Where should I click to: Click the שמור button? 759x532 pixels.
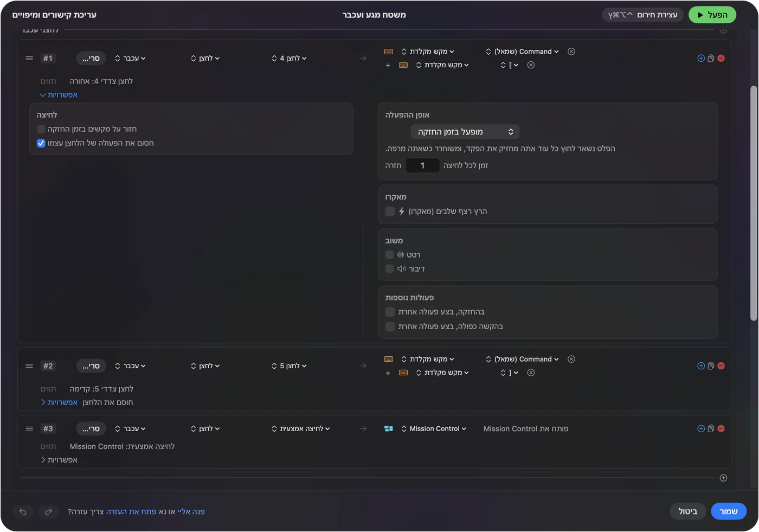tap(729, 511)
